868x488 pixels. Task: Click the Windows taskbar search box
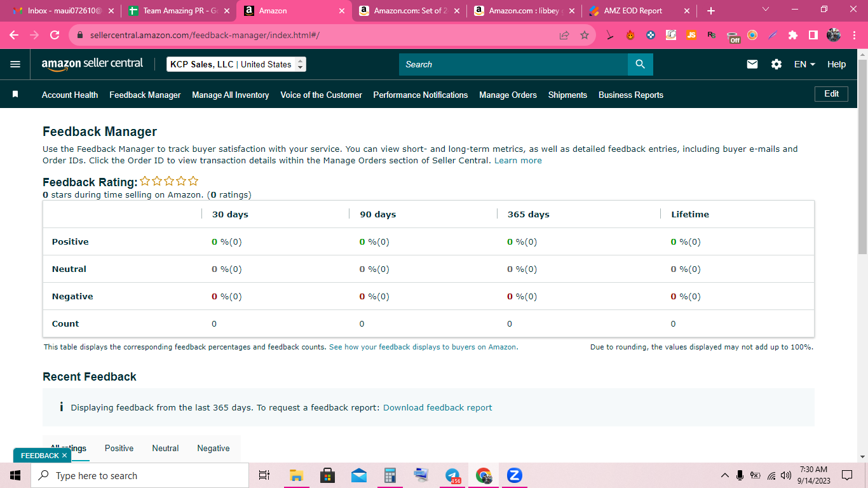140,475
